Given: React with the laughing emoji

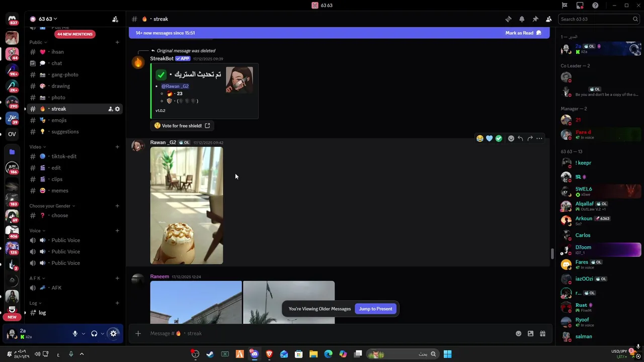Looking at the screenshot, I should click(480, 138).
